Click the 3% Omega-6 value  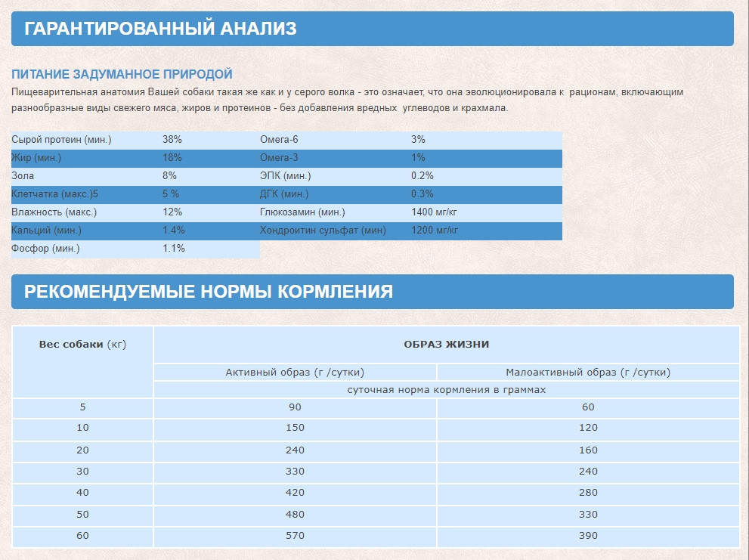(x=418, y=140)
